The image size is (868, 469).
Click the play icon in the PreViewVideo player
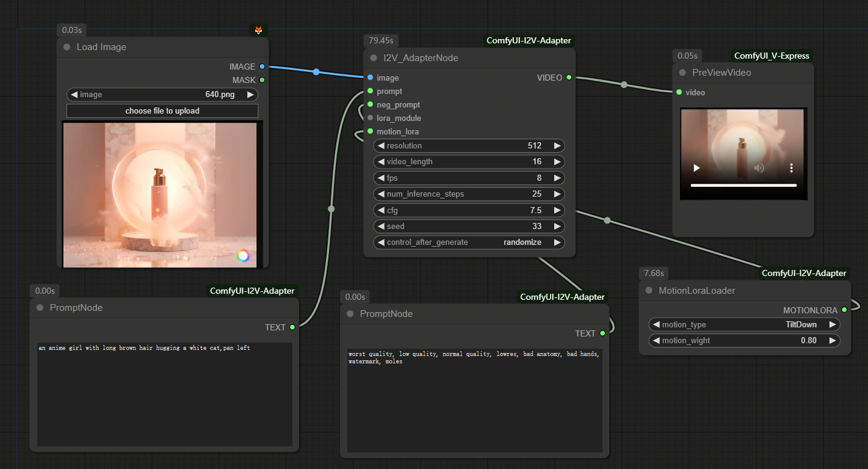tap(696, 167)
